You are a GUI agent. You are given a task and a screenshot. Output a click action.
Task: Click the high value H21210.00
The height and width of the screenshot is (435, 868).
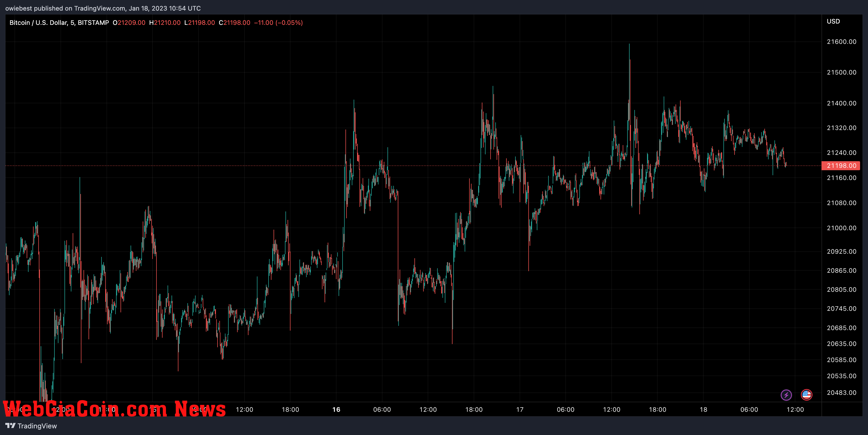tap(165, 22)
